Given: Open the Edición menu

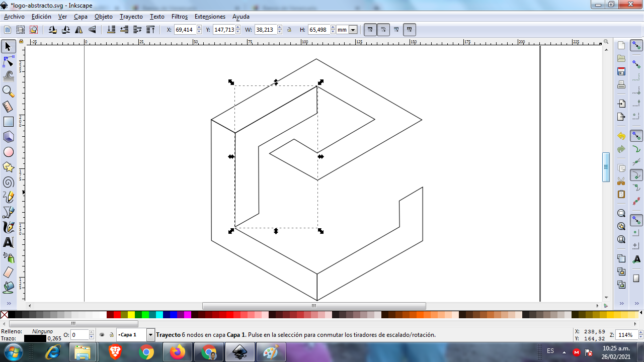Looking at the screenshot, I should pos(41,17).
